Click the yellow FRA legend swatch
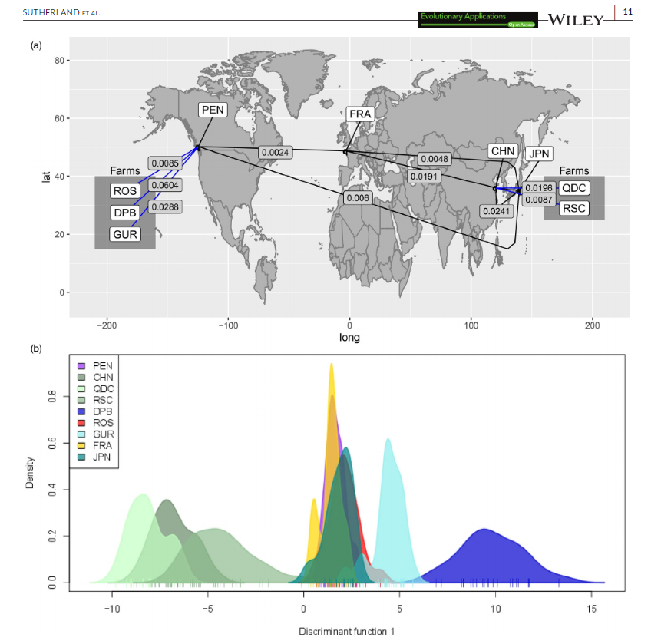This screenshot has height=644, width=661. tap(82, 445)
